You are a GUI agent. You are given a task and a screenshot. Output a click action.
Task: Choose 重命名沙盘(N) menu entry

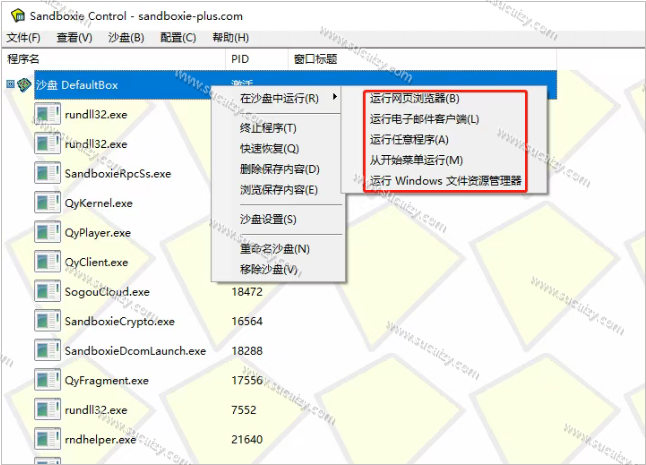tap(275, 249)
